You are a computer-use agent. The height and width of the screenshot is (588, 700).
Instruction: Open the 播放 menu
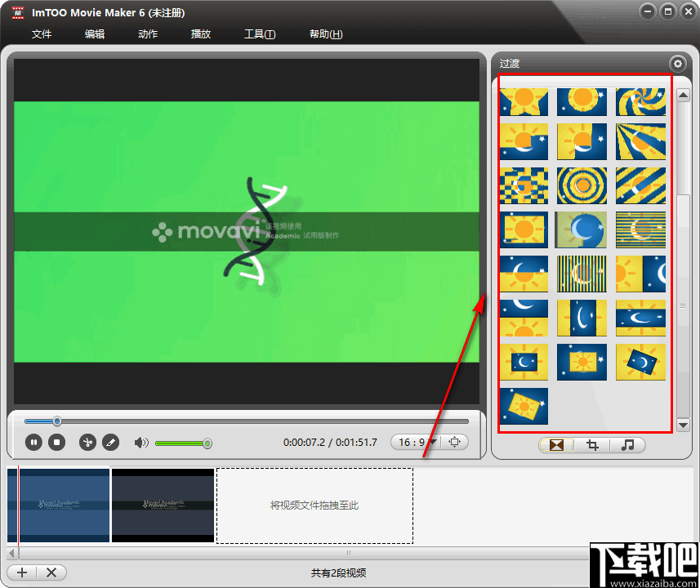click(200, 34)
